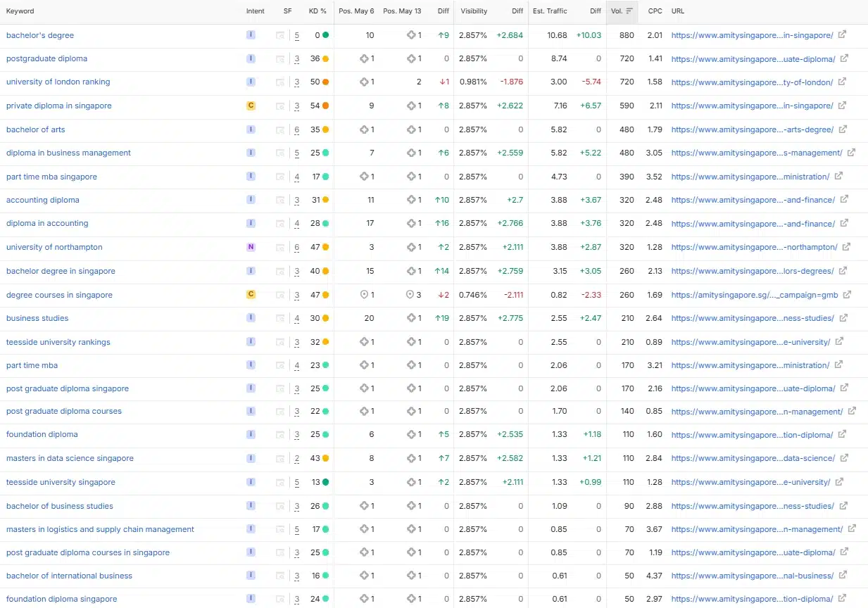Open the amitysingapore.sg campaign=gmb URL link
Image resolution: width=868 pixels, height=608 pixels.
[755, 295]
